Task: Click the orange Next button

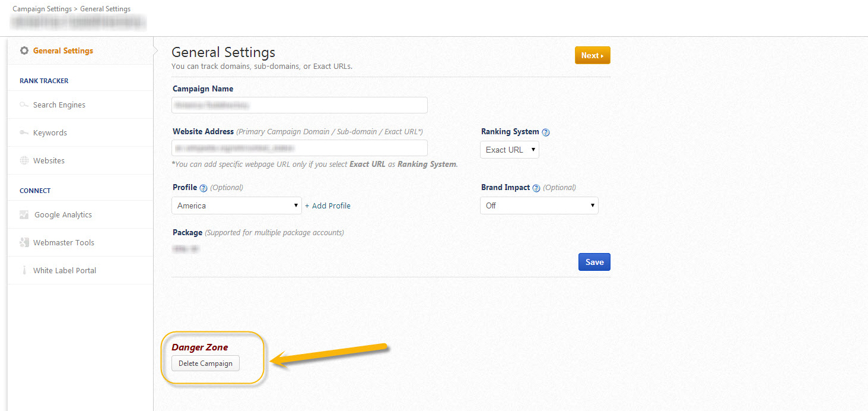Action: tap(592, 56)
